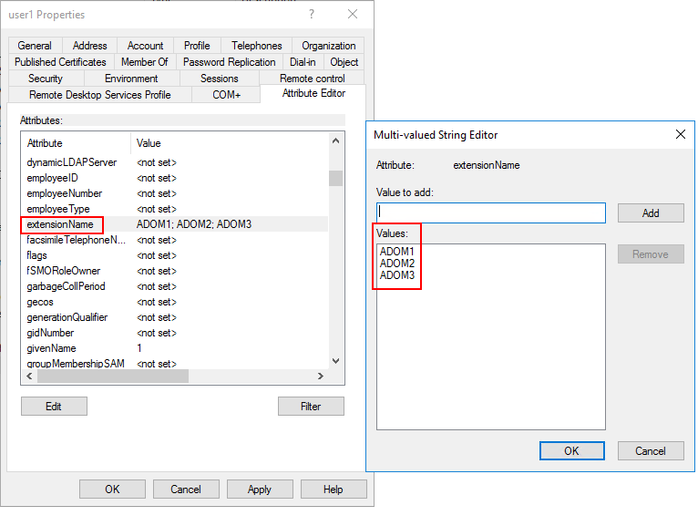
Task: Open the Account tab
Action: click(x=145, y=45)
